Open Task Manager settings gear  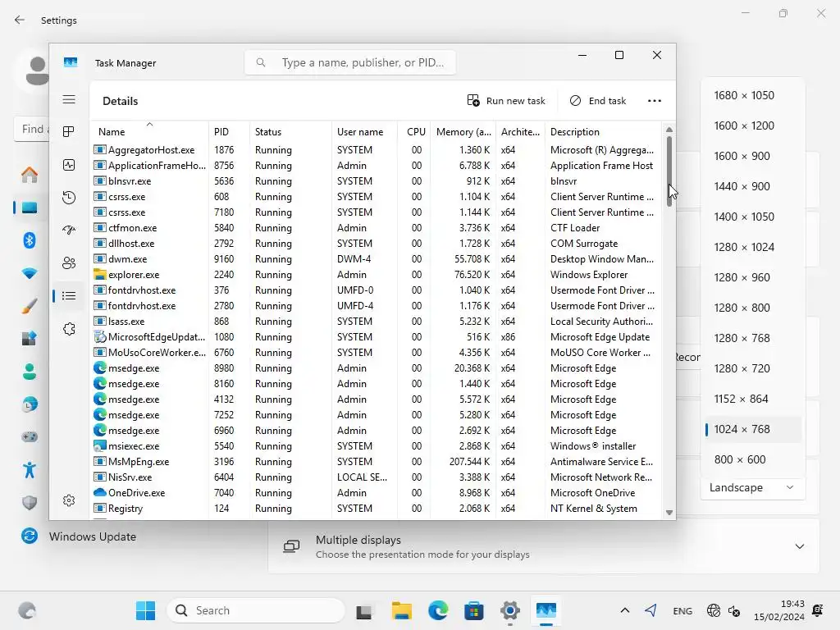[x=69, y=500]
